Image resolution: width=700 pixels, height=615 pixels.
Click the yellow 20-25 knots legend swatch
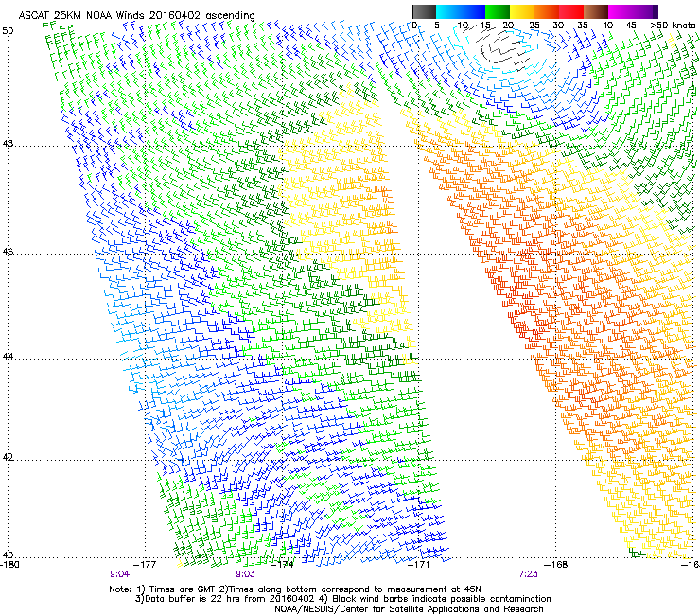522,11
